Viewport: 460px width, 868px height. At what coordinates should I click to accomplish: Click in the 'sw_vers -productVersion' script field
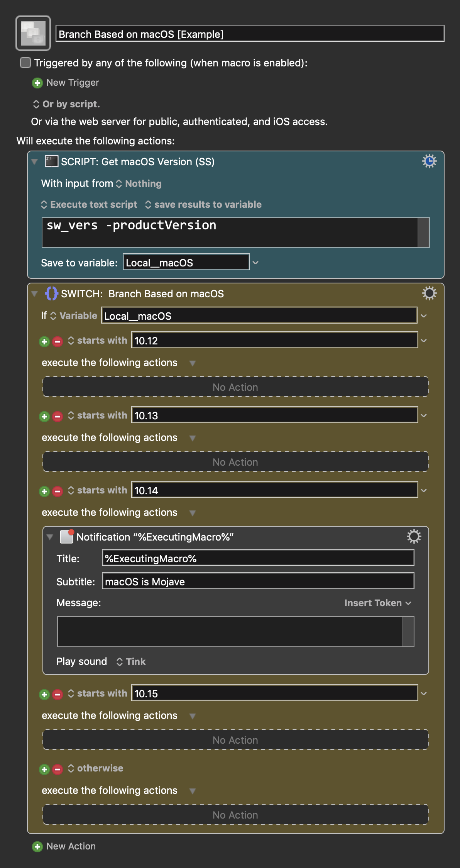coord(230,232)
